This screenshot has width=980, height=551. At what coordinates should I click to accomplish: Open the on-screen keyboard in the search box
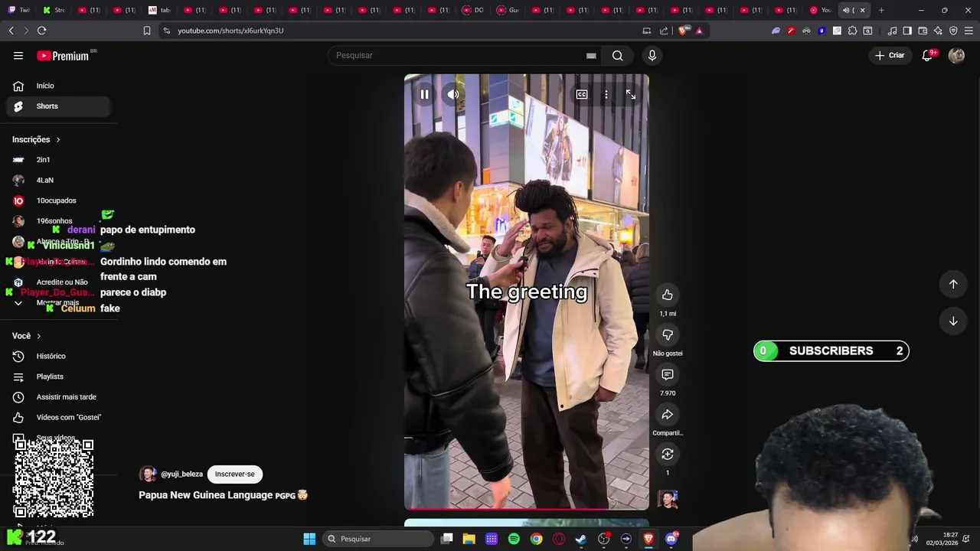pos(591,55)
